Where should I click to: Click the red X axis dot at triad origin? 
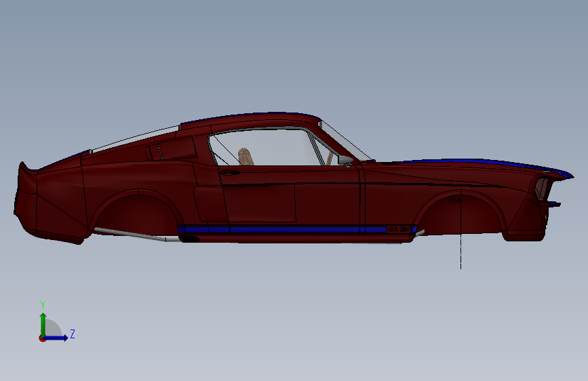tap(42, 338)
